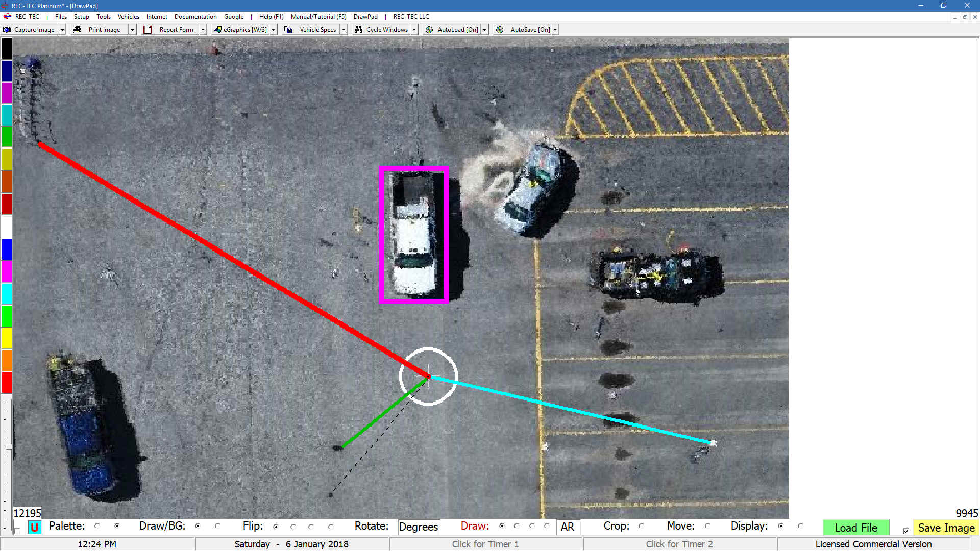
Task: Click the 12195 value label
Action: click(27, 513)
